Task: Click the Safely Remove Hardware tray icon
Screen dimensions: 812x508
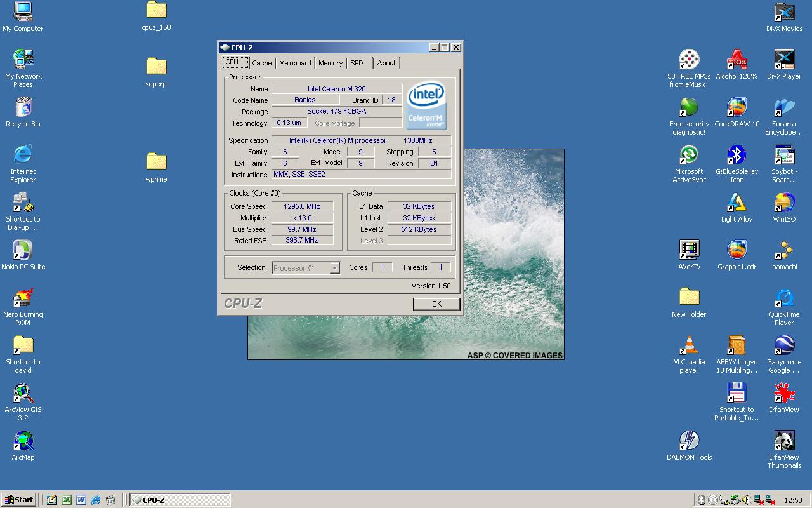Action: (735, 500)
